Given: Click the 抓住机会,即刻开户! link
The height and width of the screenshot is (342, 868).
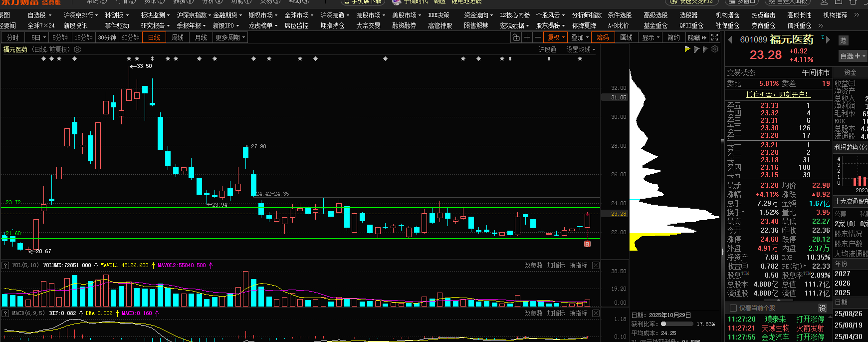Looking at the screenshot, I should [778, 94].
